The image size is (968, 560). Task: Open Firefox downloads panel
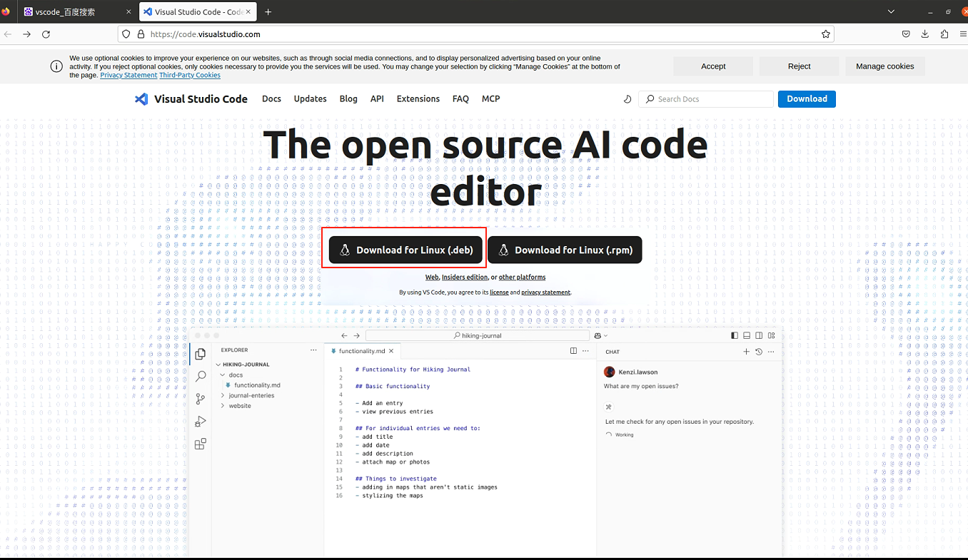(925, 34)
